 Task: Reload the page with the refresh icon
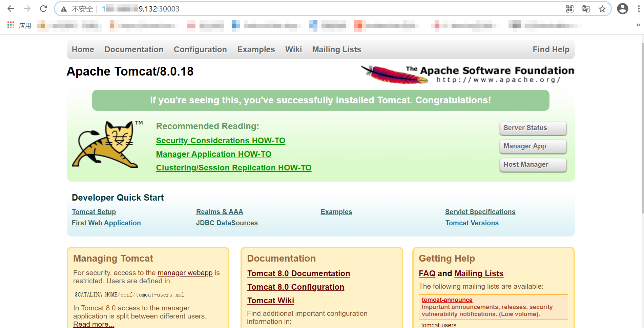click(x=43, y=9)
